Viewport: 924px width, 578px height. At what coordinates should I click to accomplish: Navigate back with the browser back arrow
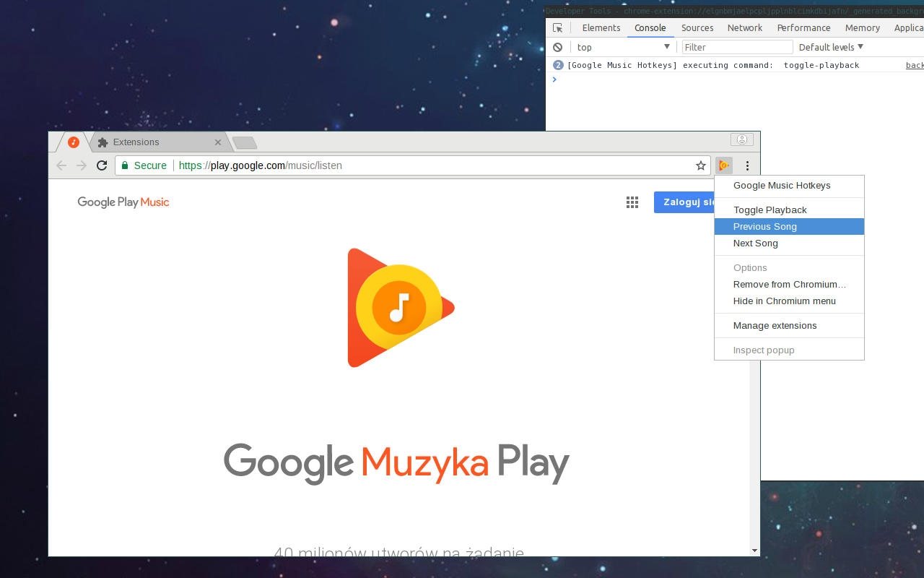[61, 165]
